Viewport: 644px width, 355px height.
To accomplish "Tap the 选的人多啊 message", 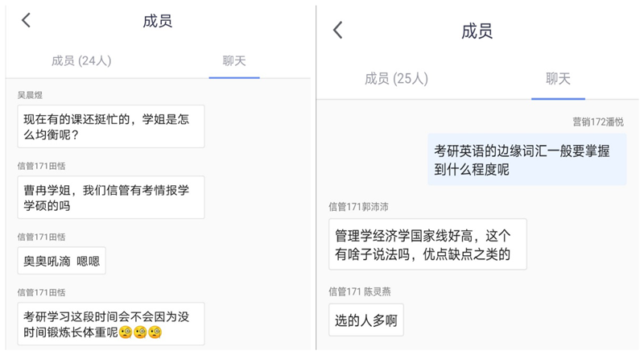I will pos(366,320).
